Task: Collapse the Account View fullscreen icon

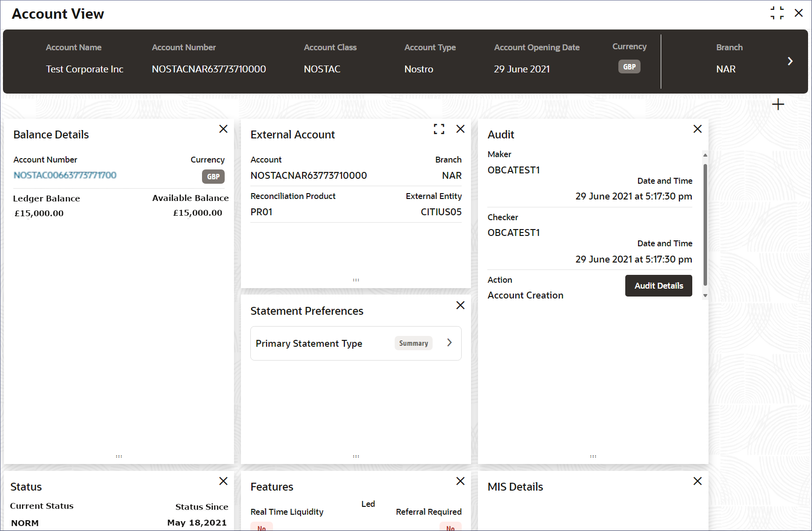Action: click(x=777, y=13)
